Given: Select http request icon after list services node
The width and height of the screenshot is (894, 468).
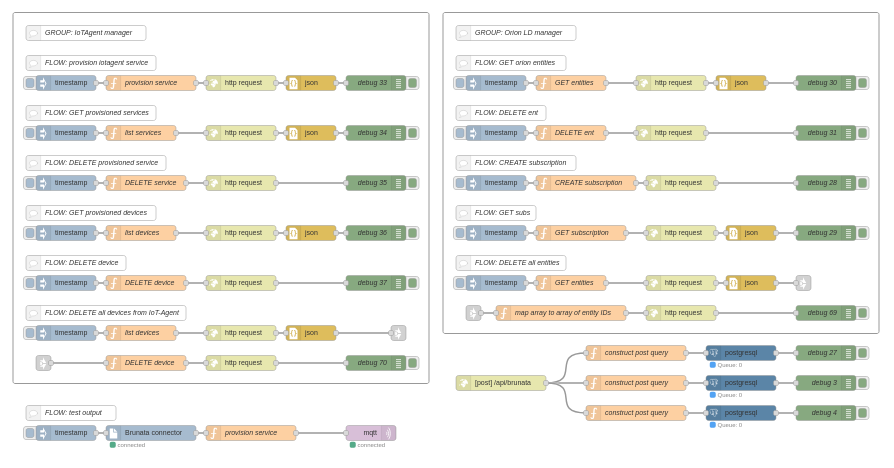Looking at the screenshot, I should click(213, 133).
